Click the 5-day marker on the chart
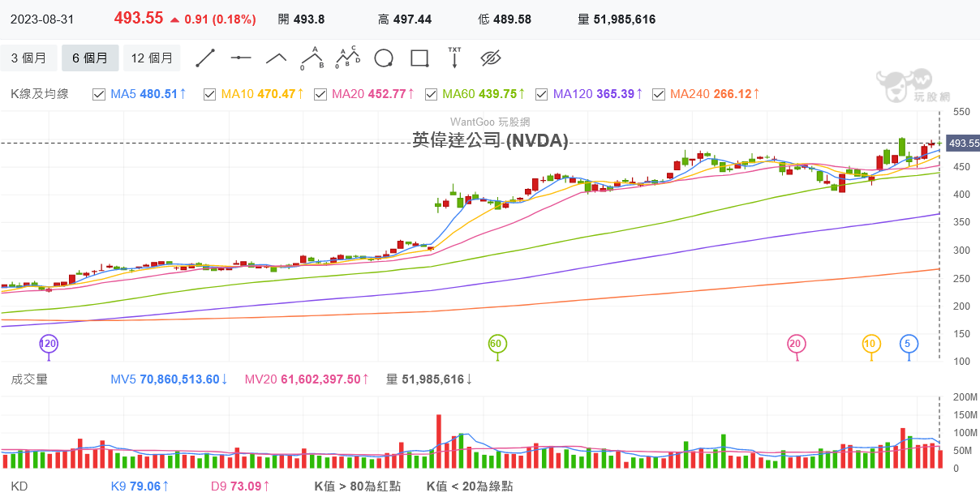The image size is (980, 497). pyautogui.click(x=909, y=344)
